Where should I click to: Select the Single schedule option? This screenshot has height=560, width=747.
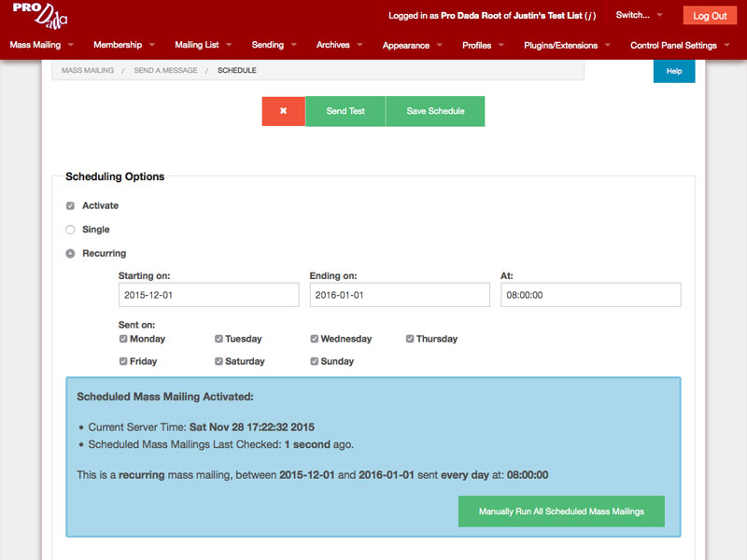coord(70,230)
